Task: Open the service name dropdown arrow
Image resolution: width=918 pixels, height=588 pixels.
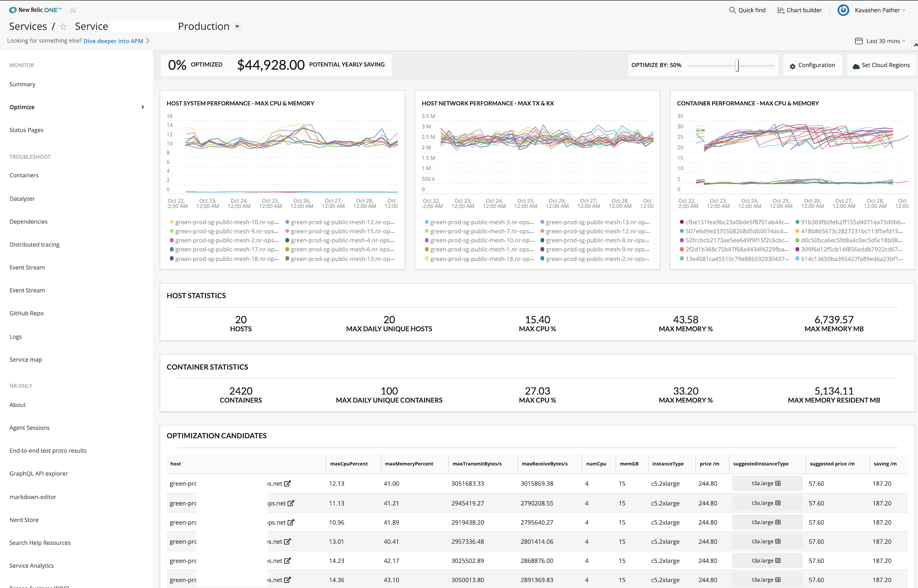Action: click(237, 26)
